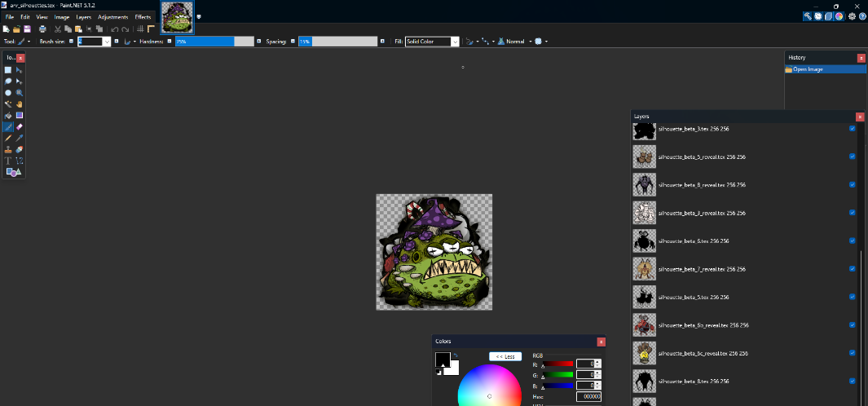Pick the Eraser tool
Image resolution: width=868 pixels, height=406 pixels.
point(20,127)
